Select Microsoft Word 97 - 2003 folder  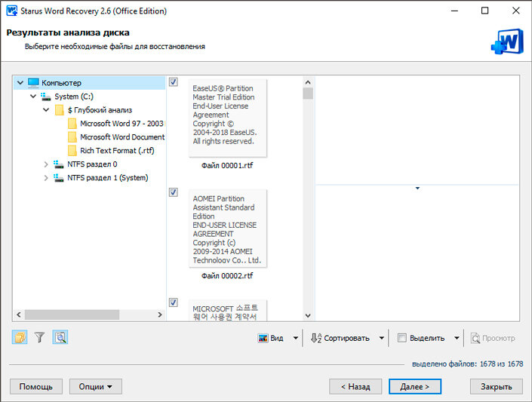pyautogui.click(x=121, y=124)
